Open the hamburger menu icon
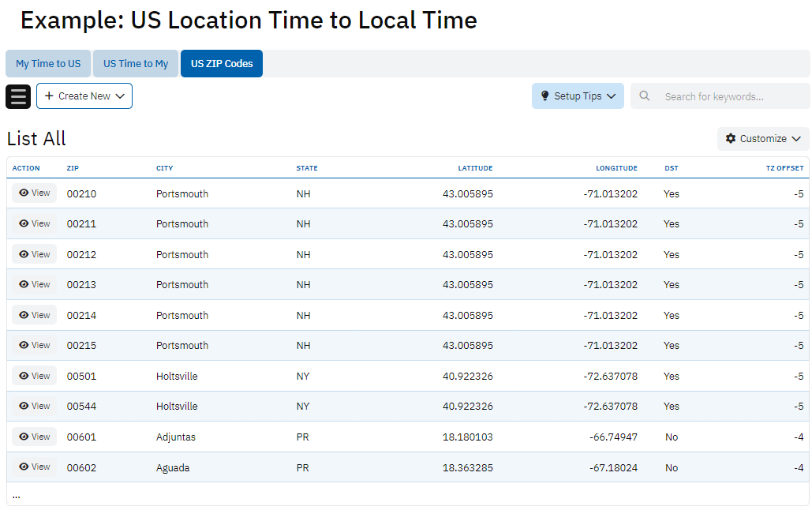The width and height of the screenshot is (812, 510). point(18,96)
